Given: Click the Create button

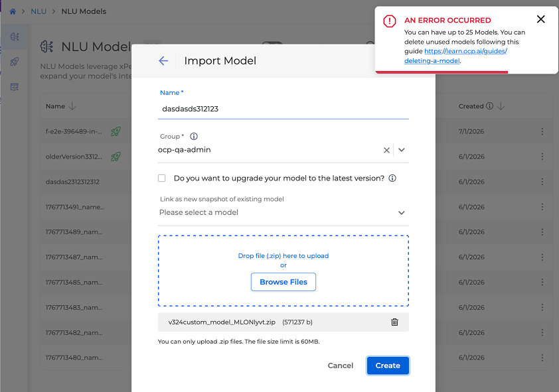Looking at the screenshot, I should pyautogui.click(x=388, y=365).
